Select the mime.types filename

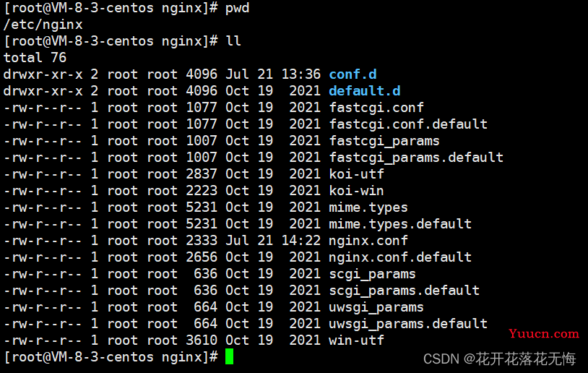[368, 207]
